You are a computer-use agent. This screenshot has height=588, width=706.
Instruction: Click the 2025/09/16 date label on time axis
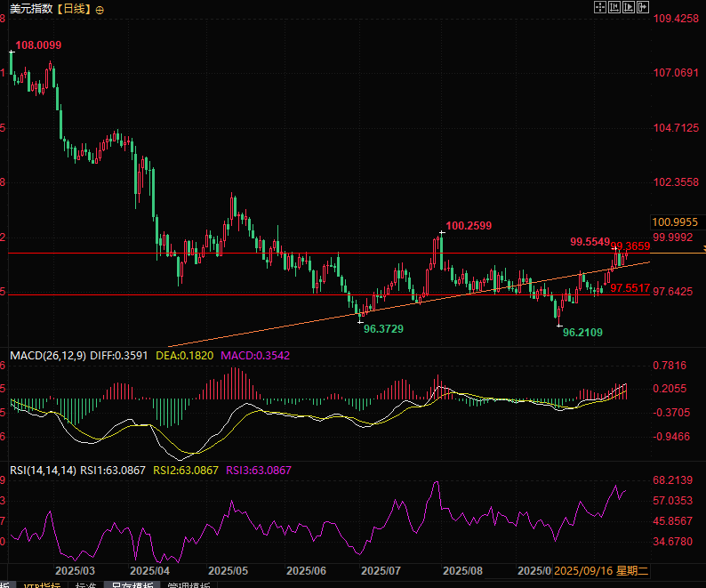584,570
